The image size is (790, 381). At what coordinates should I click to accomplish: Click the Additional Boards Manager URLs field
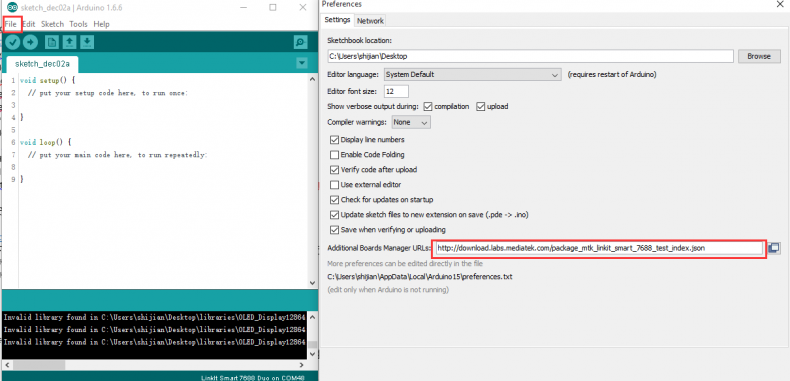599,248
